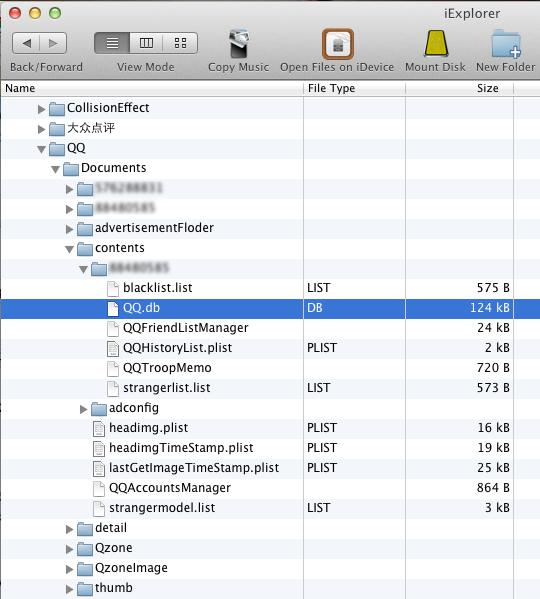Collapse the contents folder

click(70, 249)
